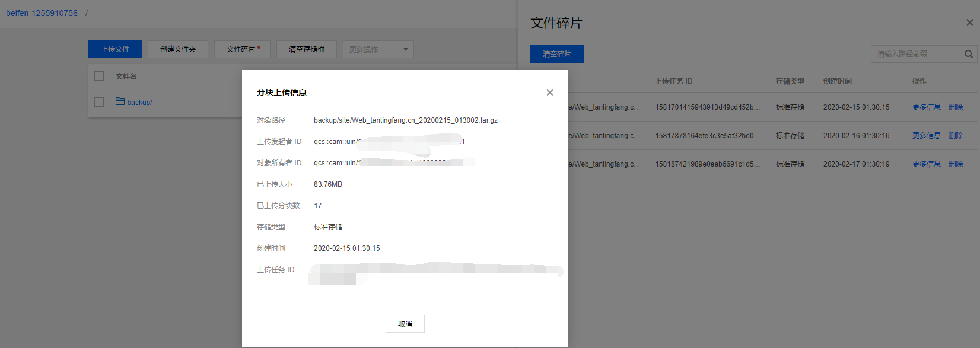The height and width of the screenshot is (348, 980).
Task: Click the object path value in the dialog
Action: (406, 120)
